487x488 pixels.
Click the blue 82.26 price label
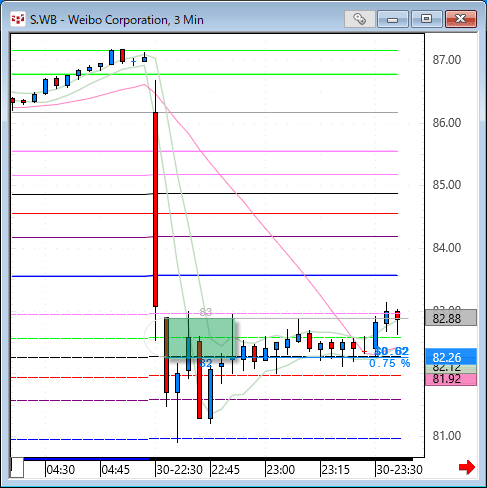pos(451,357)
